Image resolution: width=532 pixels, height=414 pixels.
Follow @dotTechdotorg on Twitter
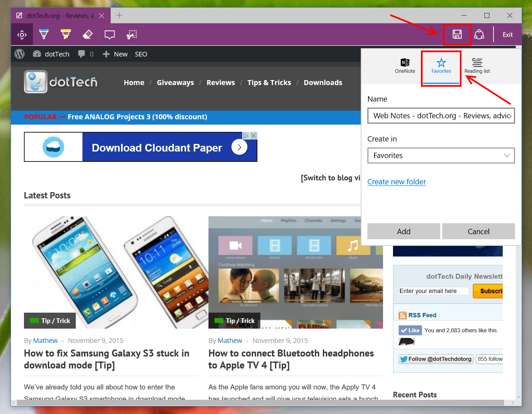pos(436,359)
